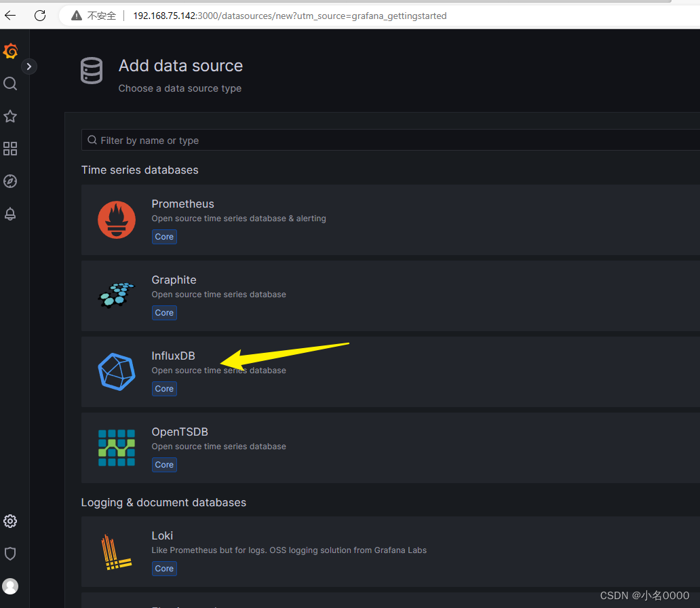Viewport: 700px width, 608px height.
Task: Open the Grafana home logo
Action: point(10,52)
